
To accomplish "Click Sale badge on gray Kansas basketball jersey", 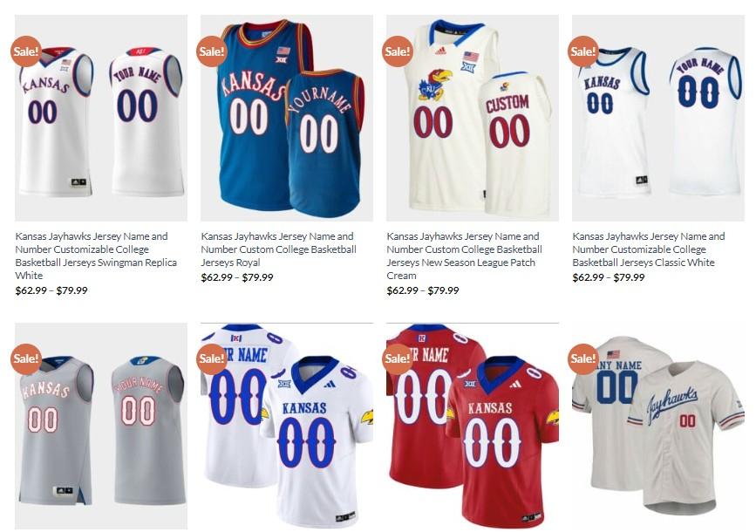I will point(26,358).
